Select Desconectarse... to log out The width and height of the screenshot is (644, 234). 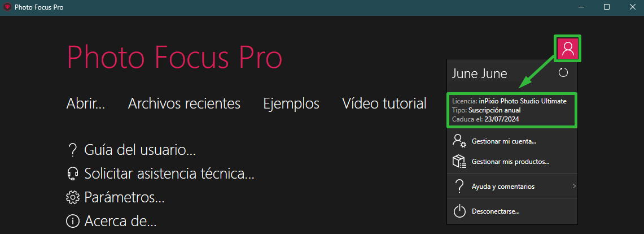click(496, 211)
